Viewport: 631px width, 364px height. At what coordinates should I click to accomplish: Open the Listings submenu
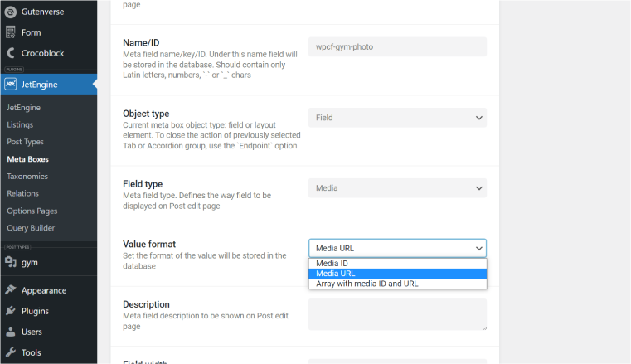click(20, 124)
